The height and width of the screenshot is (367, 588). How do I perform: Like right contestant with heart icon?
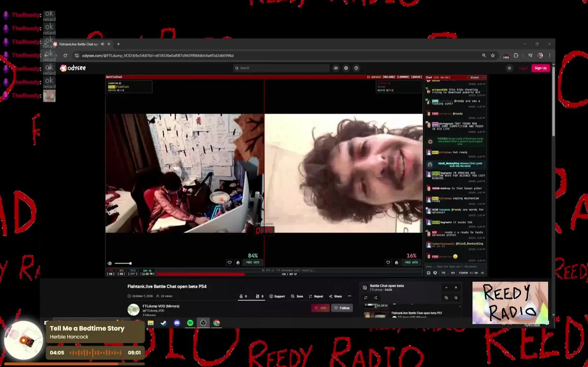[388, 263]
